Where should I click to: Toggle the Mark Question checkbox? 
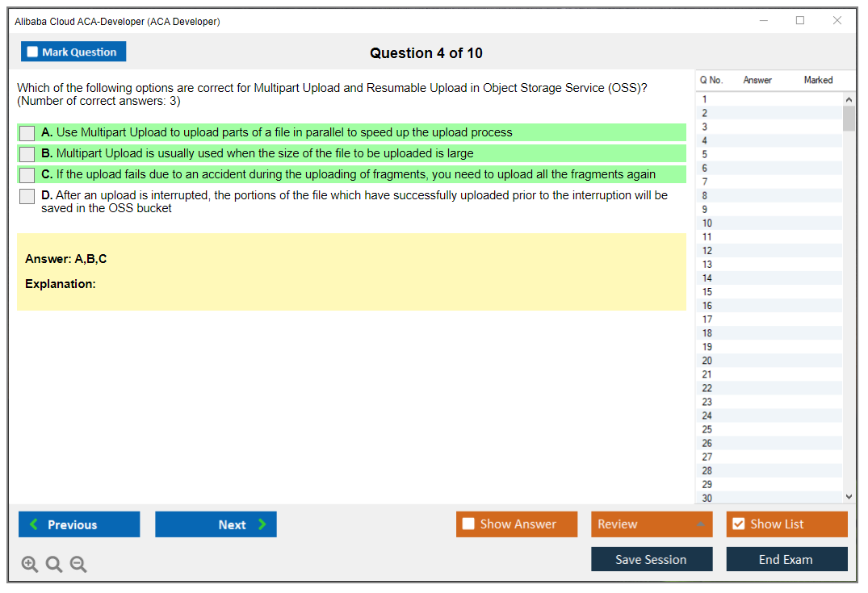[33, 52]
